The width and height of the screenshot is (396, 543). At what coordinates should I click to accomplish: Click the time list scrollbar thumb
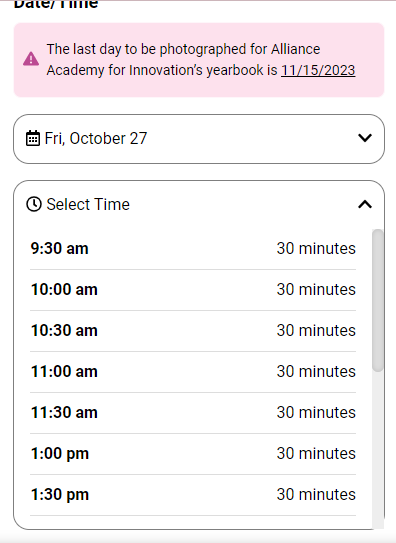(378, 301)
